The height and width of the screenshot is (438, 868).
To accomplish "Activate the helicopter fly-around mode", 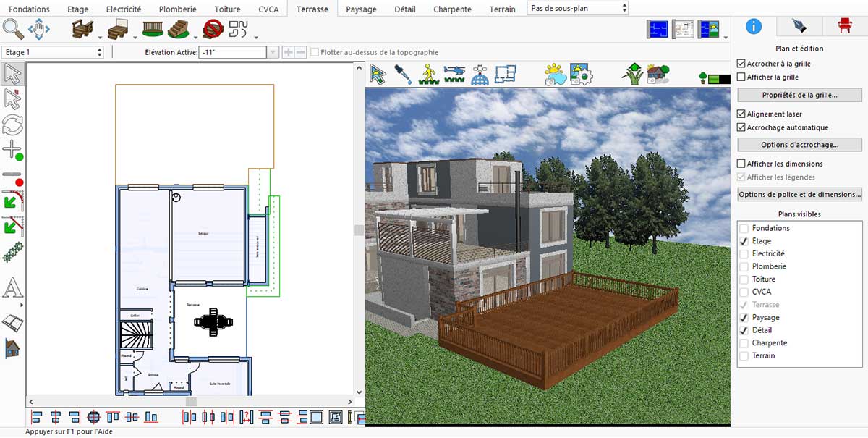I will [x=455, y=73].
